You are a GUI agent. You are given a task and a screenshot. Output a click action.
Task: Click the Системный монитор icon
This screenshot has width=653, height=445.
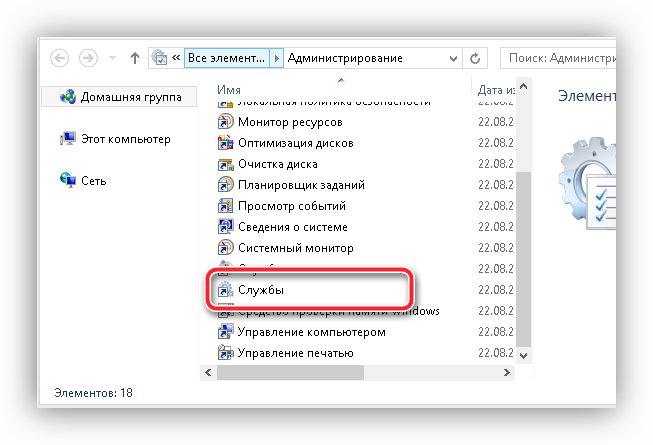[x=226, y=248]
